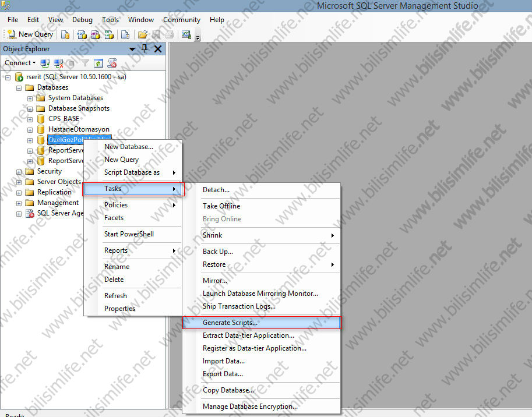
Task: Click the Management folder icon
Action: coord(30,203)
